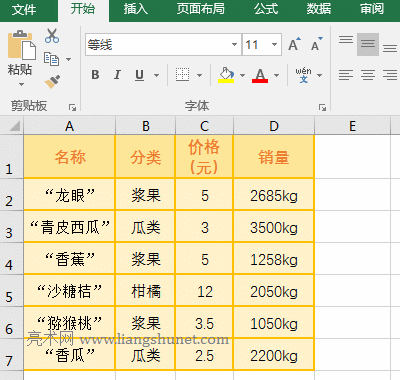Select row 7 header

11,355
